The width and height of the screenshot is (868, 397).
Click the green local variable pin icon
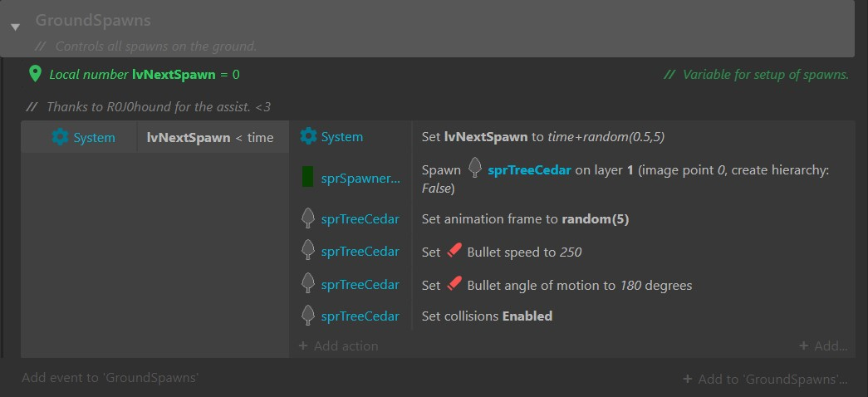35,74
